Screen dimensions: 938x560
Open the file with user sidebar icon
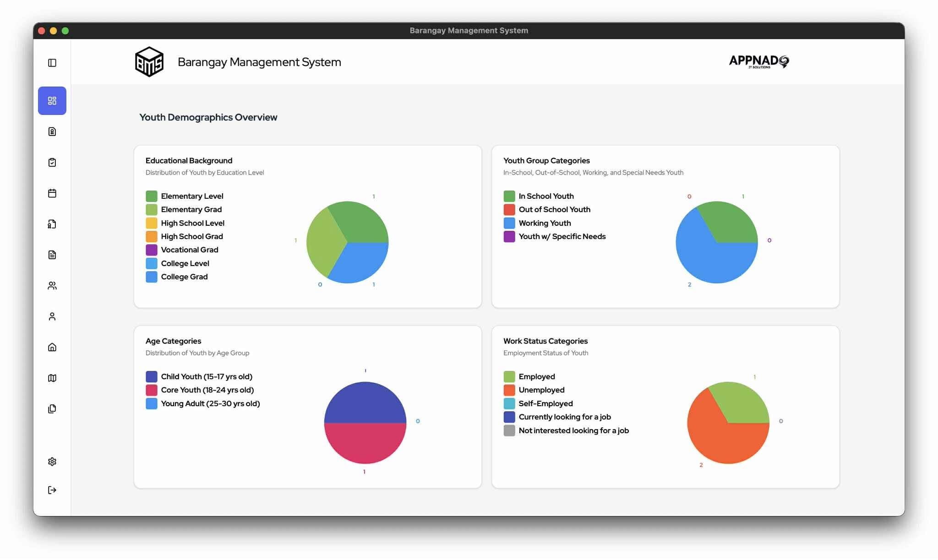(52, 224)
